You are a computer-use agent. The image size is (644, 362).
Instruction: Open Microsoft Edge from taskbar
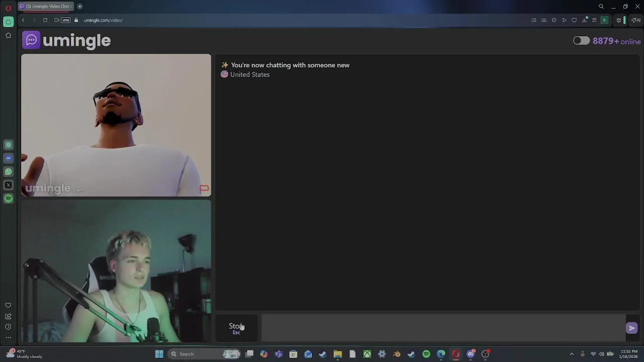pos(441,354)
